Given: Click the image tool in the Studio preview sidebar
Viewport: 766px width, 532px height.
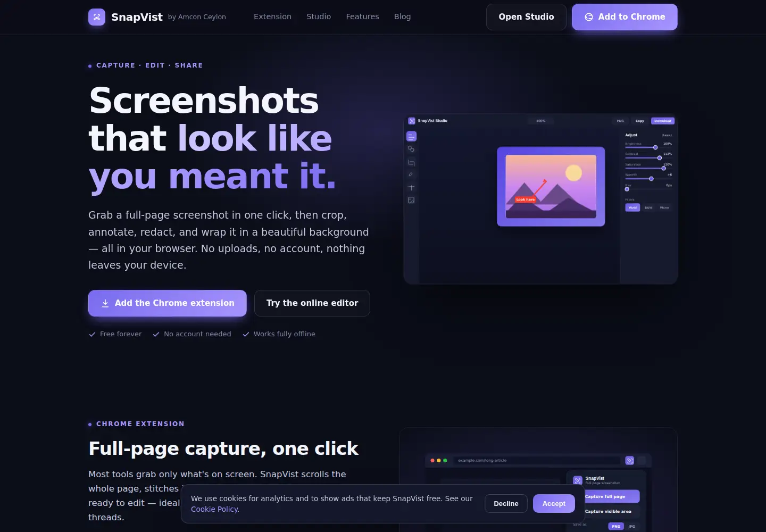Looking at the screenshot, I should pos(411,200).
